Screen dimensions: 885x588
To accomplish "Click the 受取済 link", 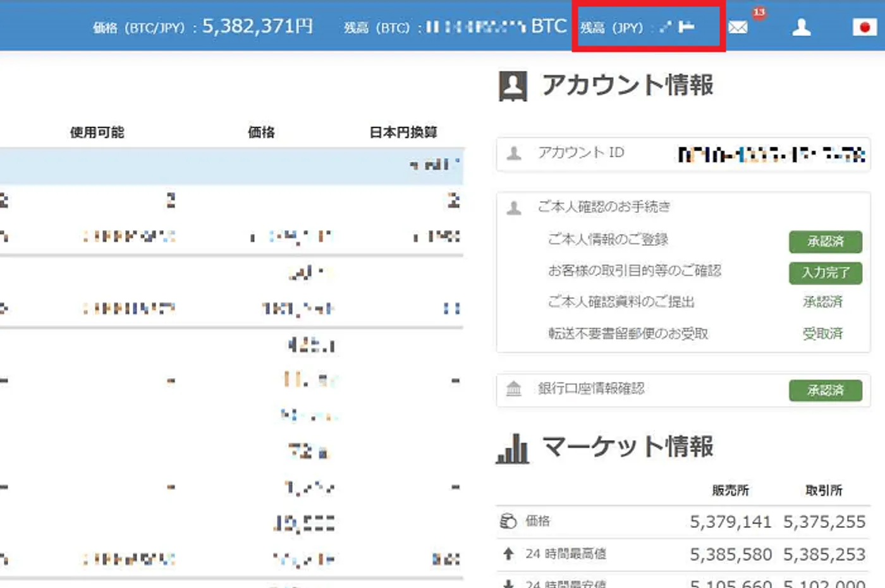I will [x=823, y=333].
